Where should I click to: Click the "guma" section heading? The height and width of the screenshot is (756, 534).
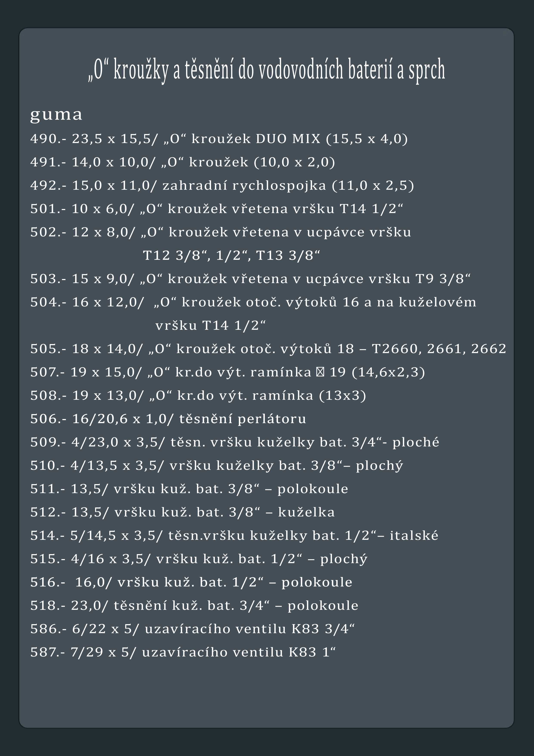pos(56,114)
